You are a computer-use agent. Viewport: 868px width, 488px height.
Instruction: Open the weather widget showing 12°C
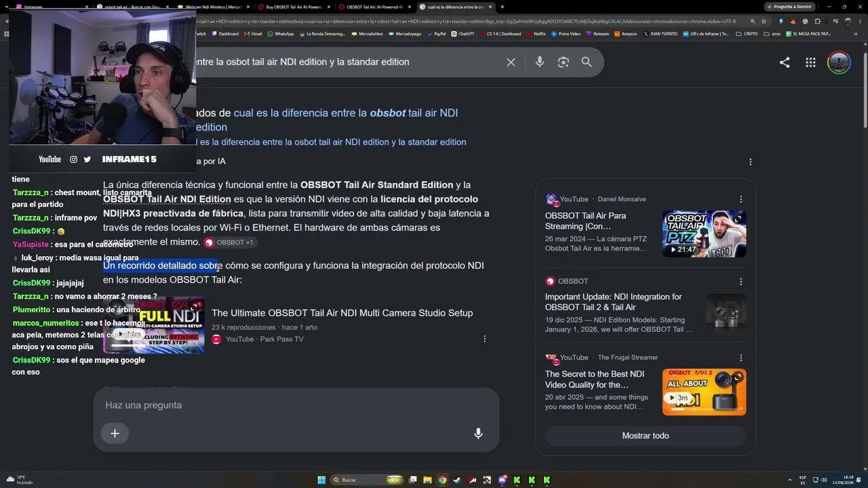click(x=20, y=480)
